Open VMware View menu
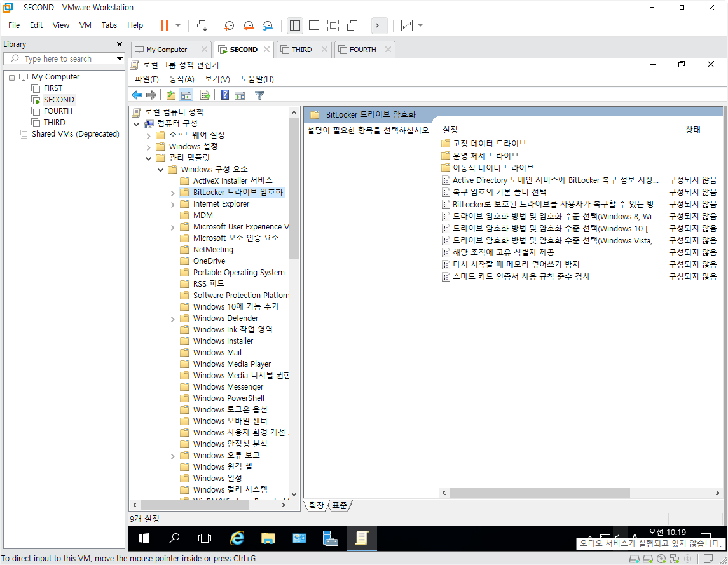 coord(61,25)
